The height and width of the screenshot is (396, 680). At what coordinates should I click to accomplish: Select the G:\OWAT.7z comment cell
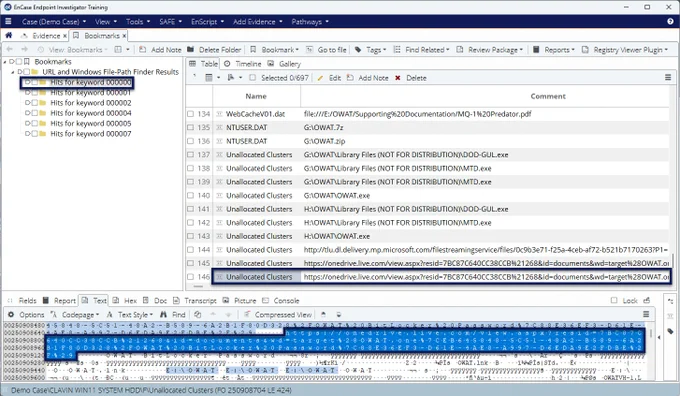point(324,128)
